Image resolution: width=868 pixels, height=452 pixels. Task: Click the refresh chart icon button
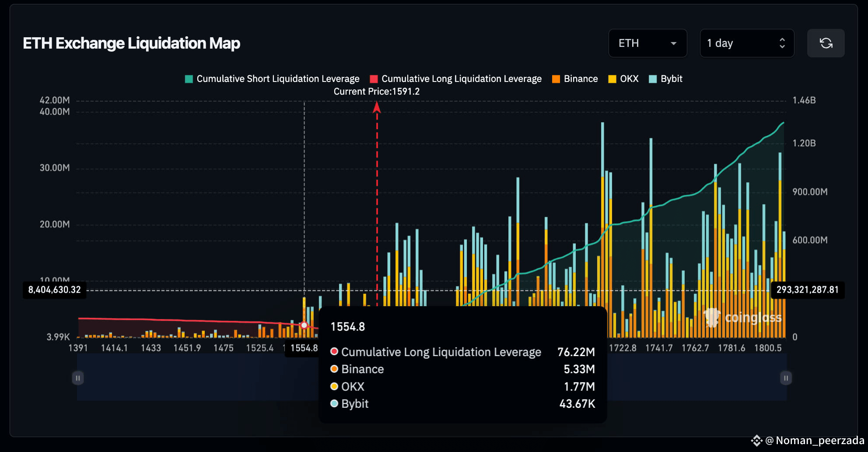pos(826,43)
